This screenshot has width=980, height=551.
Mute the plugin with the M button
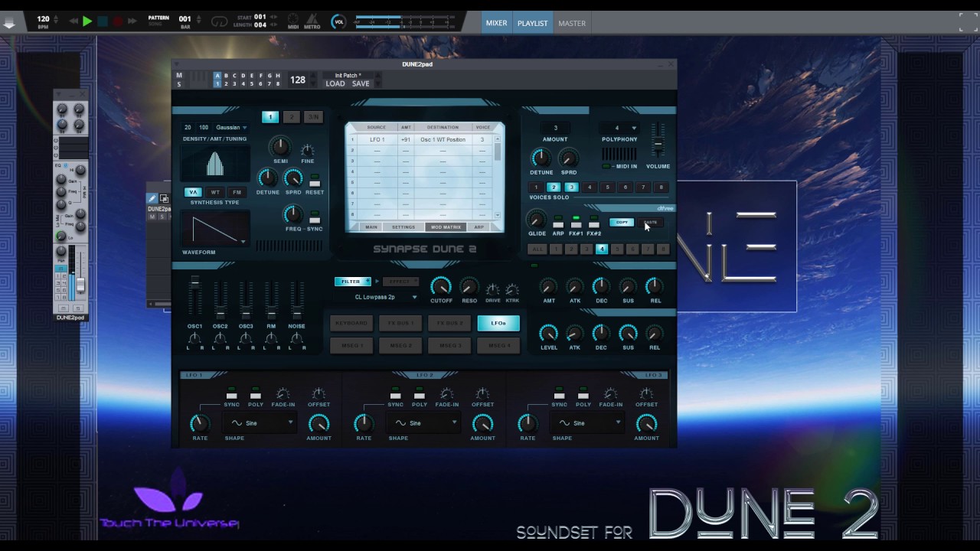[179, 76]
